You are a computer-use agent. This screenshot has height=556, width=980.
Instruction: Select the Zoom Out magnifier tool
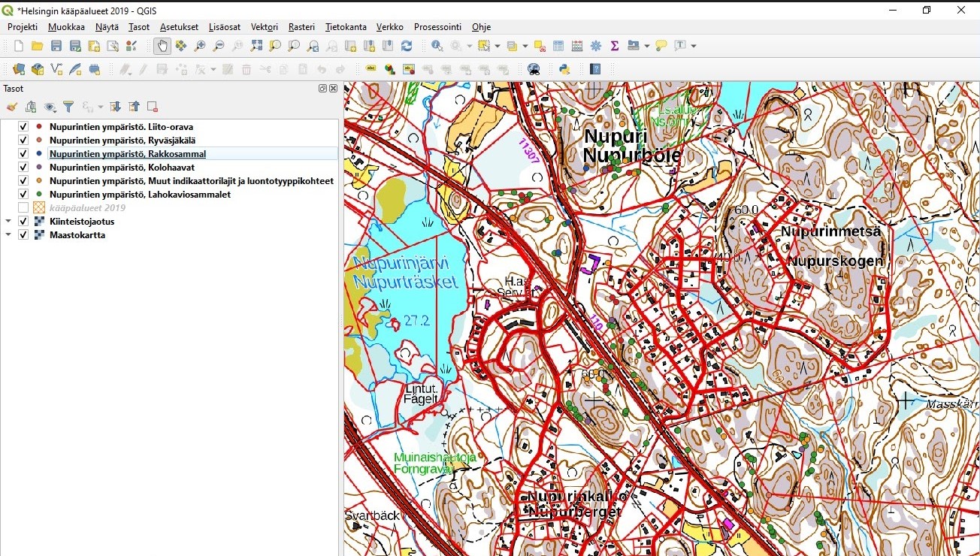pos(219,46)
